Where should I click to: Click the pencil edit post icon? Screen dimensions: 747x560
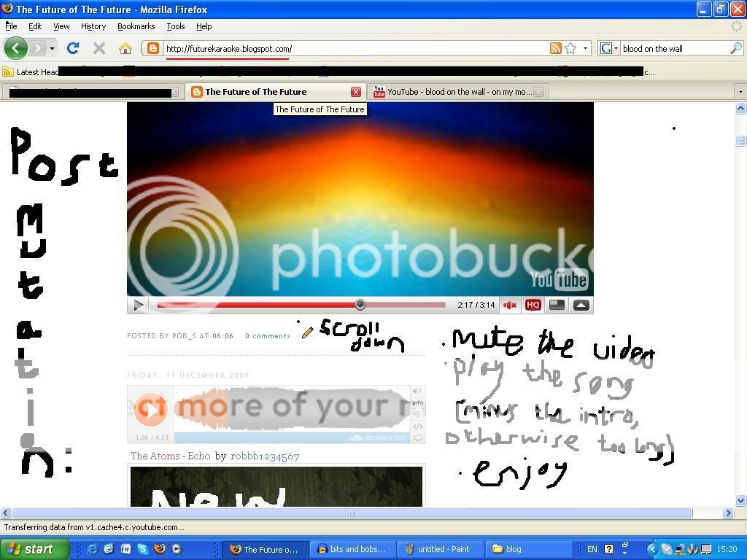[307, 332]
